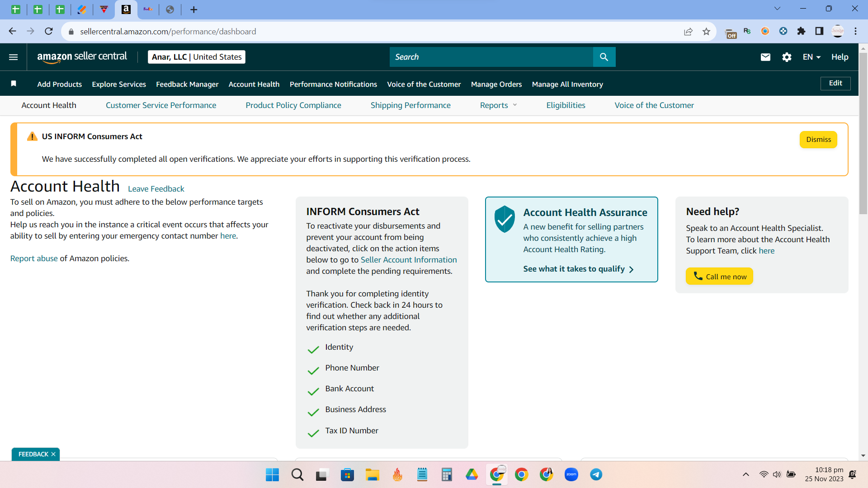Reload the page
Image resolution: width=868 pixels, height=488 pixels.
[49, 31]
